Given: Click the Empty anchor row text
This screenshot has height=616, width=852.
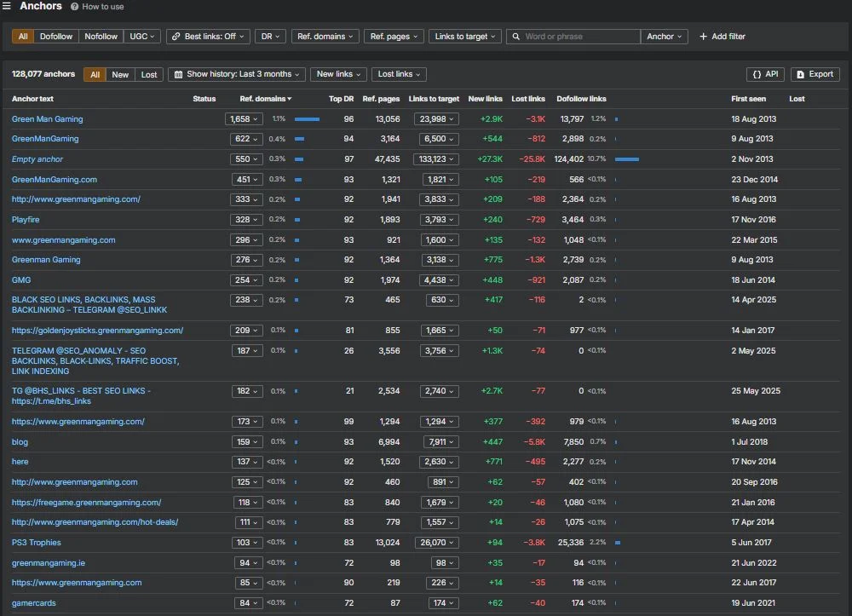Looking at the screenshot, I should pyautogui.click(x=37, y=159).
